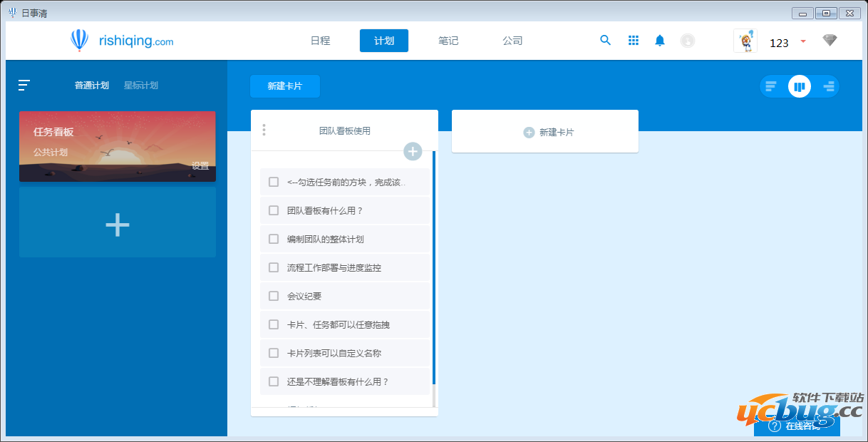Switch to the 笔记 tab
The image size is (868, 442).
pos(448,41)
